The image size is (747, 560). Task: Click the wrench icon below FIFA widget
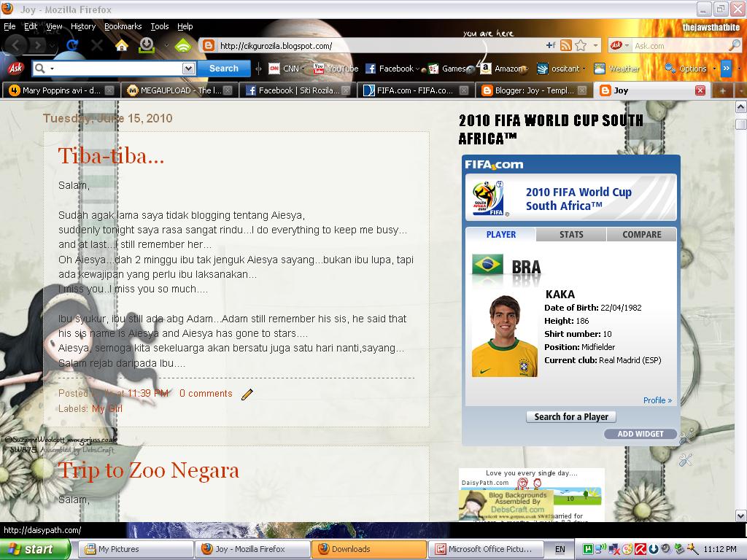(x=686, y=460)
